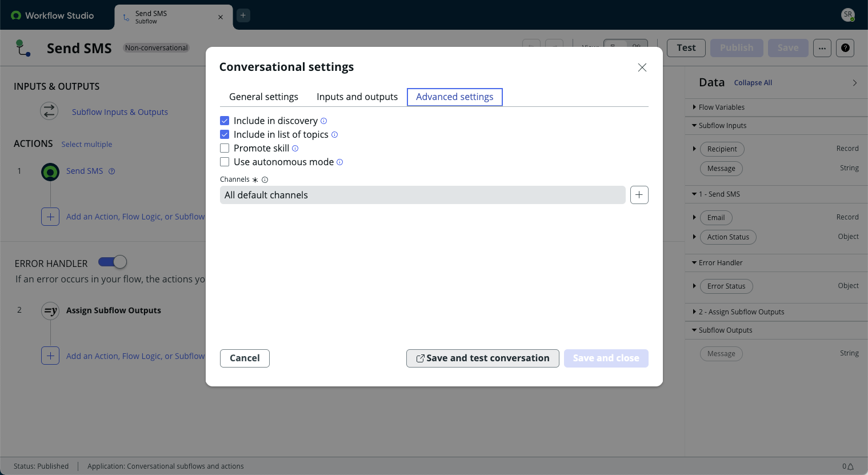Close the Conversational settings dialog
Screen dimensions: 868x475
(642, 67)
